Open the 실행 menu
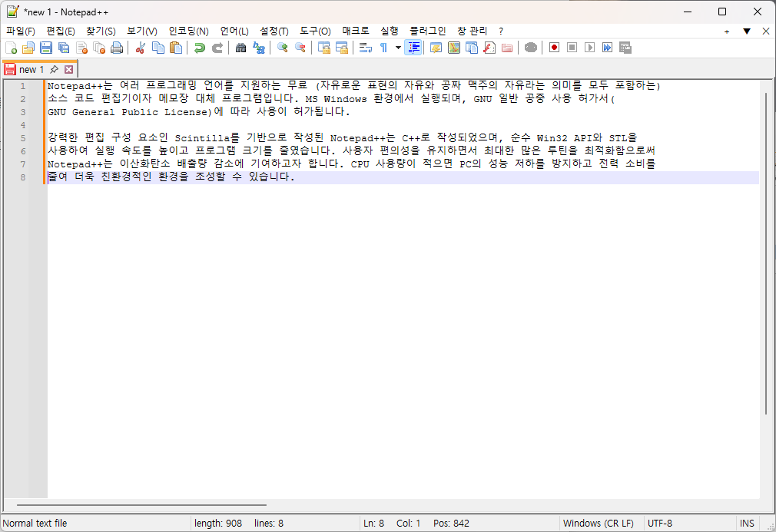The height and width of the screenshot is (532, 776). 390,31
